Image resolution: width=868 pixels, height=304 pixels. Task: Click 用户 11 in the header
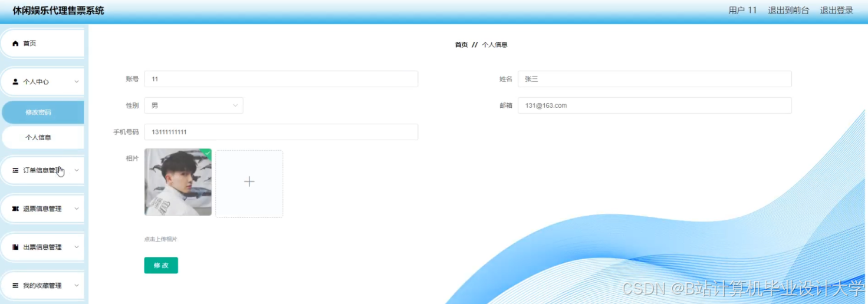[x=742, y=10]
